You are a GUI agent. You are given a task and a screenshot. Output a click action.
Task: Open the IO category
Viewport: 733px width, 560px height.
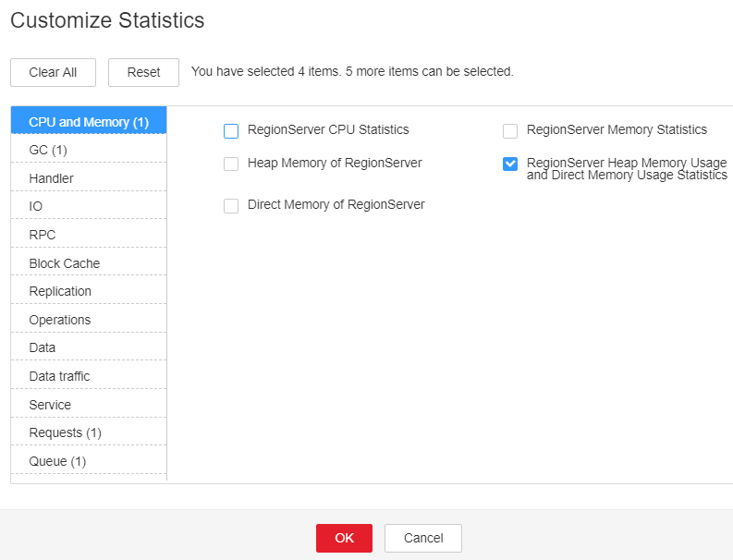point(89,206)
